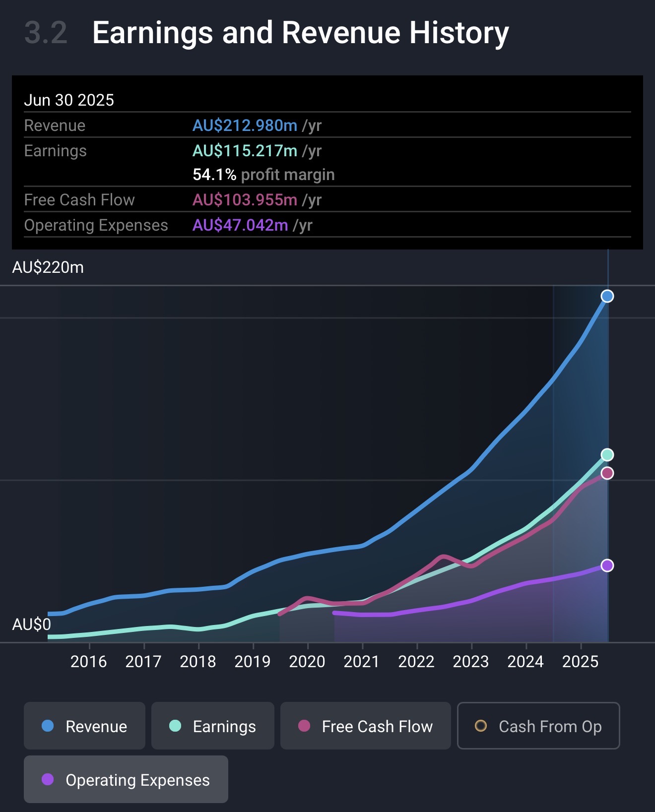The width and height of the screenshot is (655, 812).
Task: Click the AU$212.980m revenue value
Action: point(245,125)
